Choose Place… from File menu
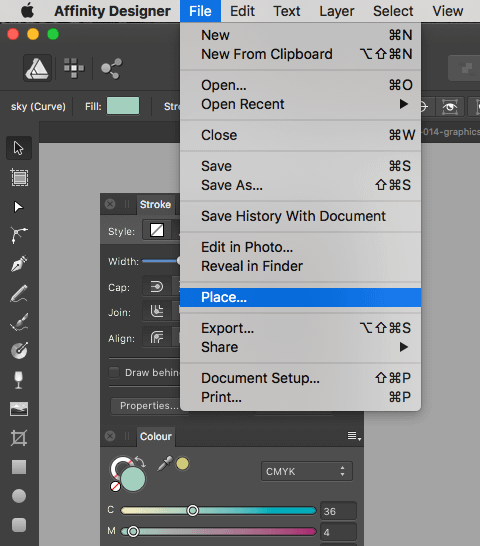Screen dimensions: 480x546 (300, 297)
